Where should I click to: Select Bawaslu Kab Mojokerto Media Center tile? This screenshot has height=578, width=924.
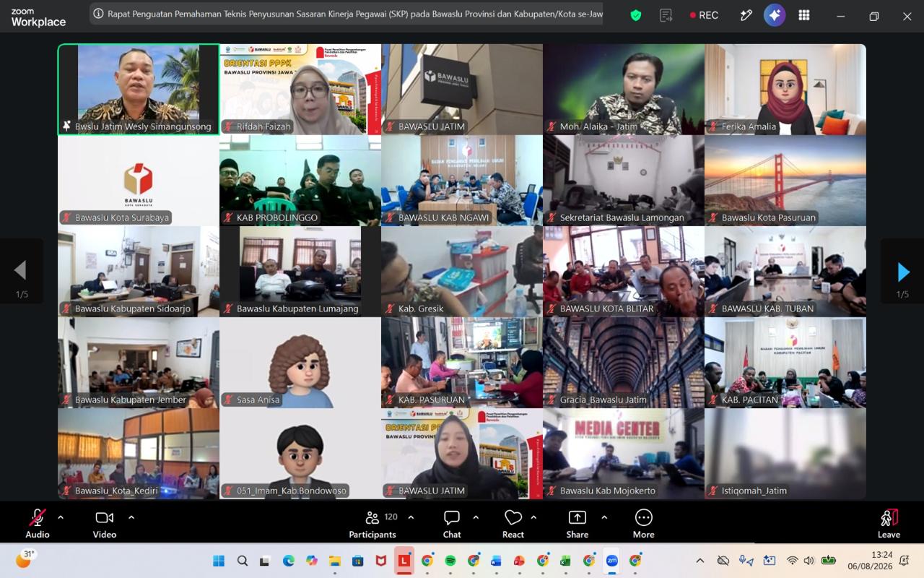coord(624,454)
